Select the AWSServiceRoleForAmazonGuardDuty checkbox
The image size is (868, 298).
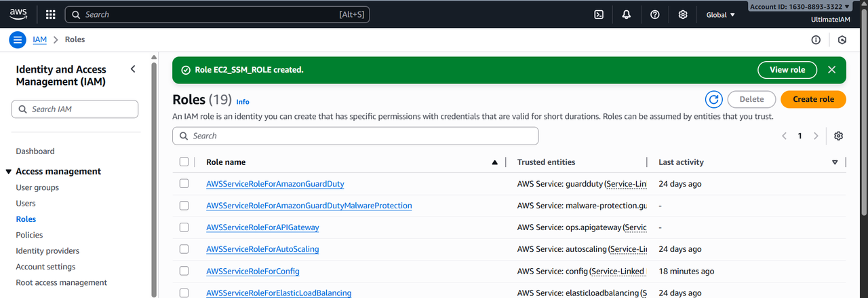click(184, 184)
